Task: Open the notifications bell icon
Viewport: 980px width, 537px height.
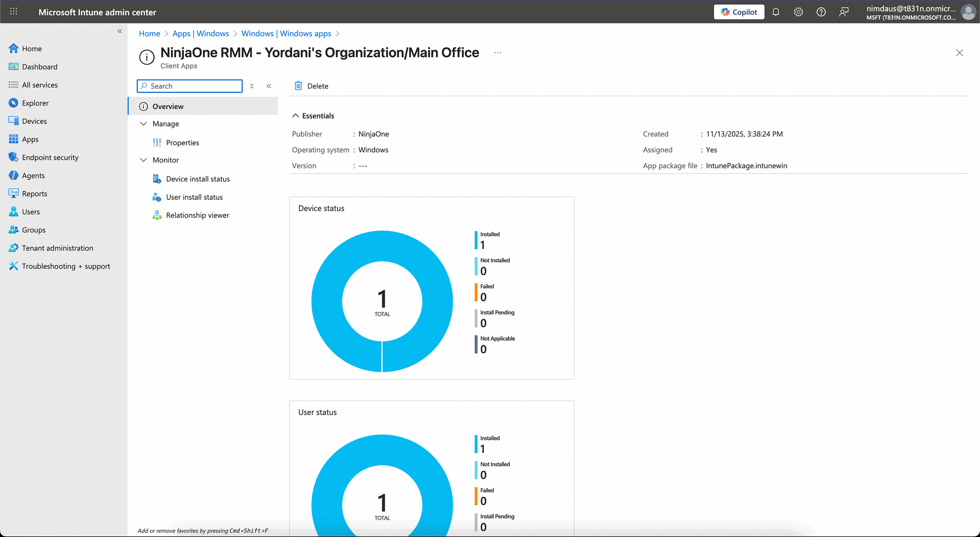Action: 775,12
